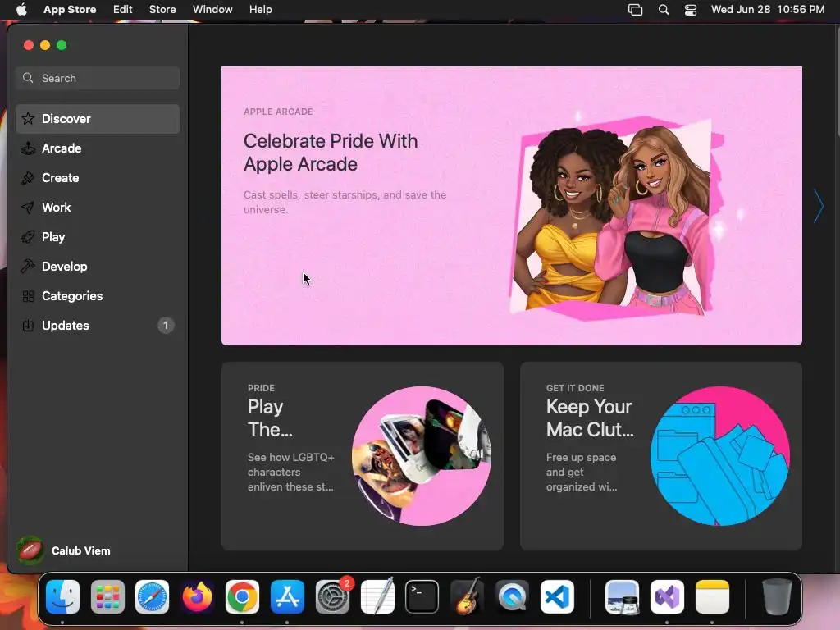Open Control Center in menu bar
The width and height of the screenshot is (840, 630).
tap(691, 10)
